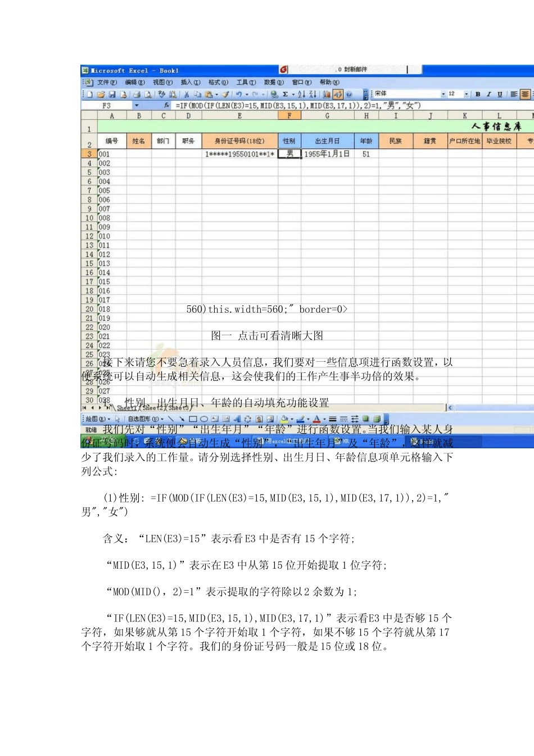
Task: Insert a Text Box from drawing toolbar
Action: [x=215, y=418]
